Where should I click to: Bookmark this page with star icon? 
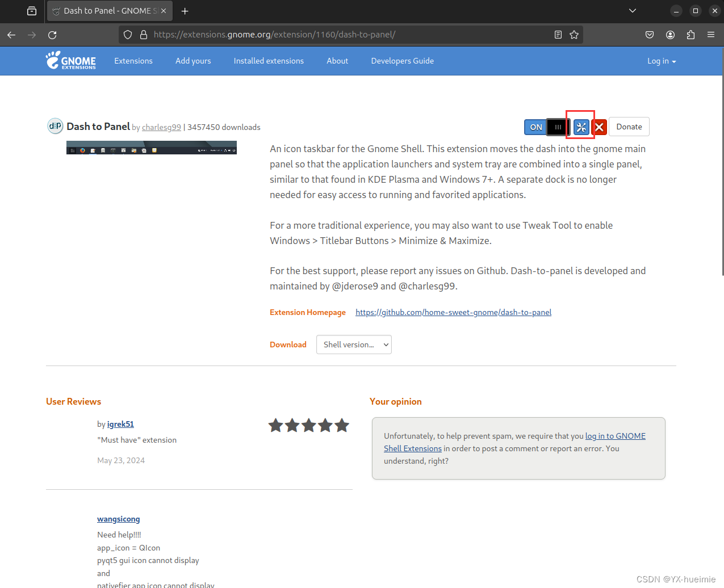(x=574, y=35)
